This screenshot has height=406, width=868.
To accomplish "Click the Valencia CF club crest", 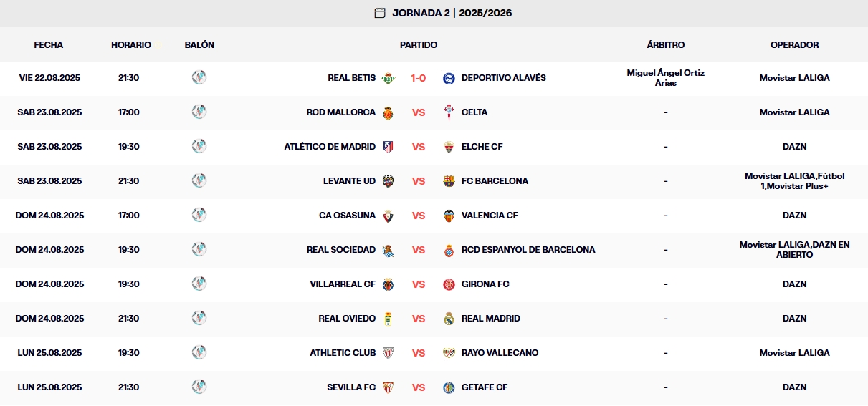I will 449,216.
